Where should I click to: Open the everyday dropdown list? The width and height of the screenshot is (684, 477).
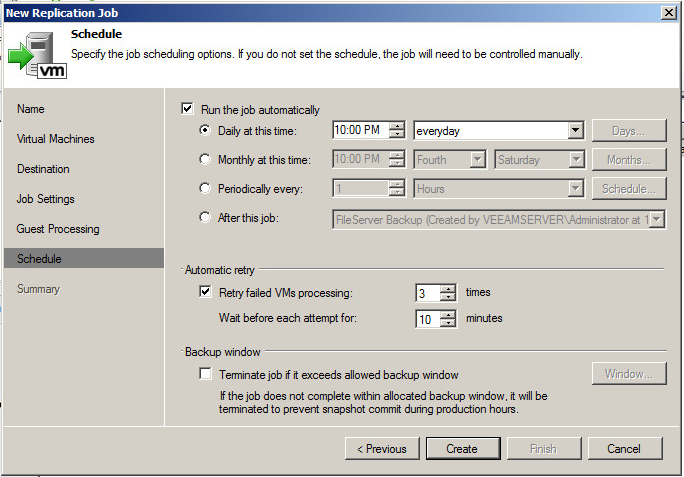coord(575,130)
